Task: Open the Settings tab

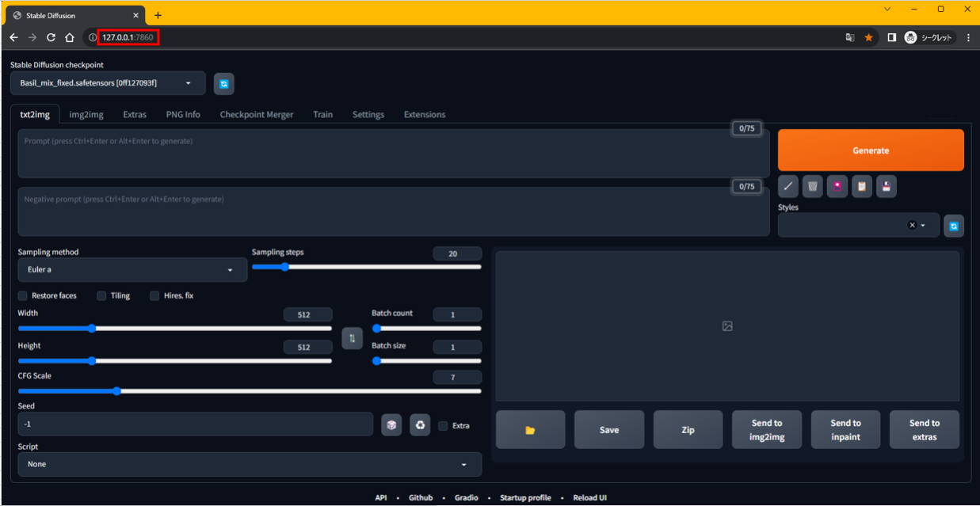Action: coord(368,114)
